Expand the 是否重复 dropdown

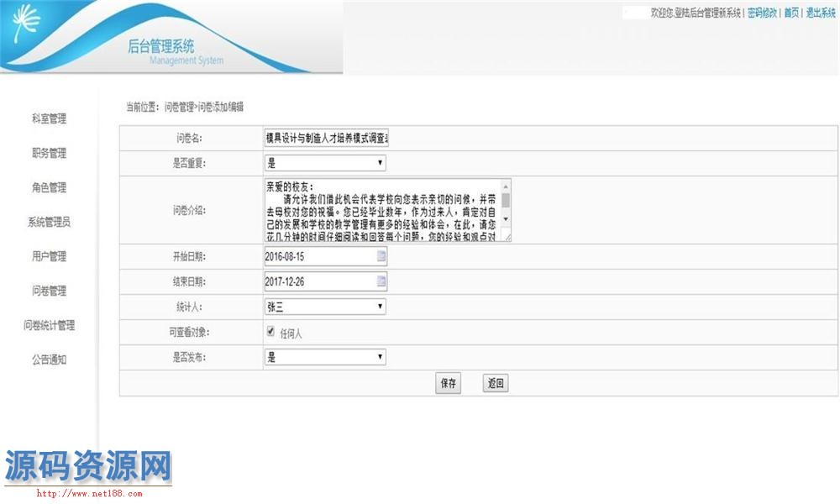coord(324,163)
